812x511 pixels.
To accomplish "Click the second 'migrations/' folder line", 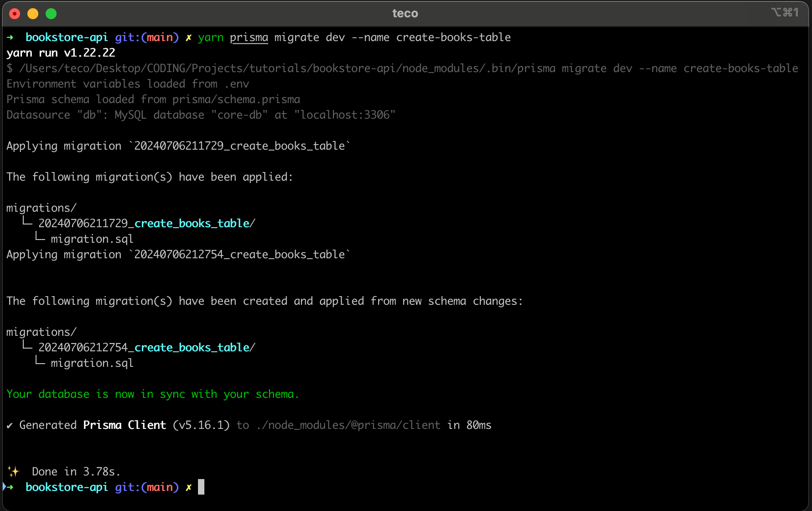I will pos(42,332).
